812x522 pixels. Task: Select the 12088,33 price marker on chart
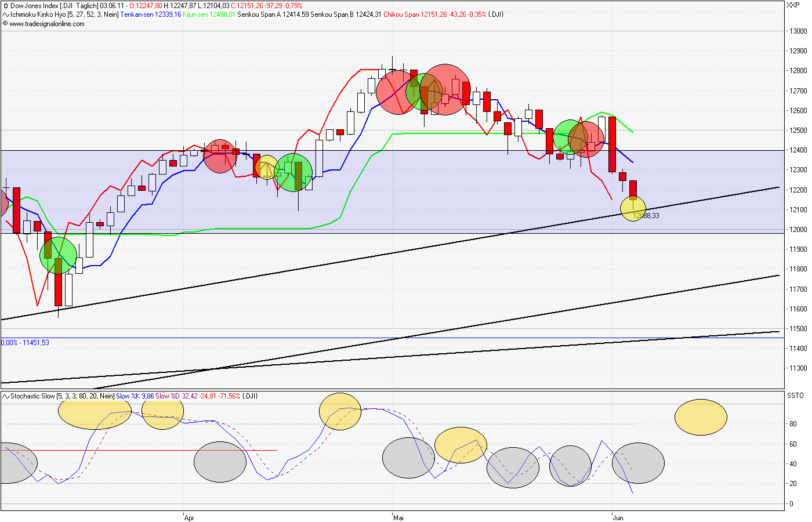coord(646,215)
